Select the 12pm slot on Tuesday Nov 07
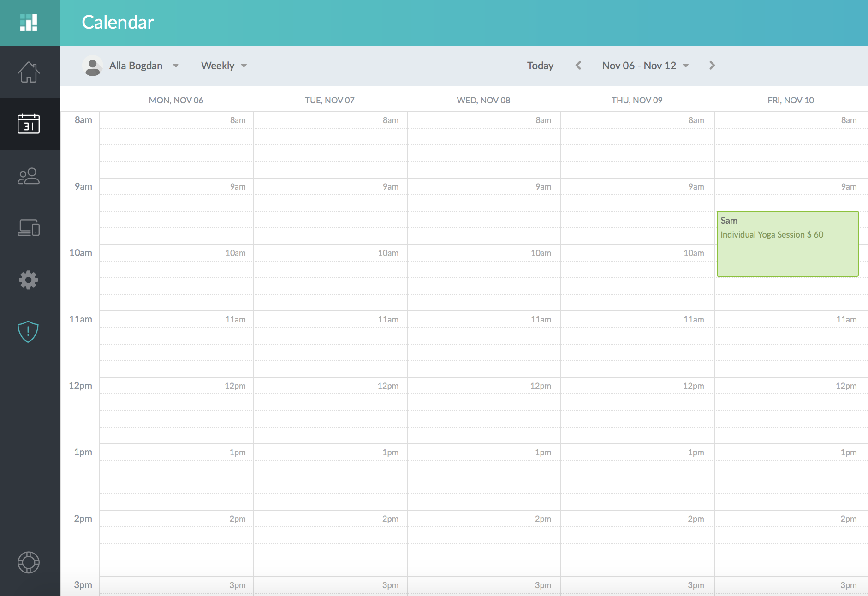Screen dimensions: 868x596 coord(330,386)
